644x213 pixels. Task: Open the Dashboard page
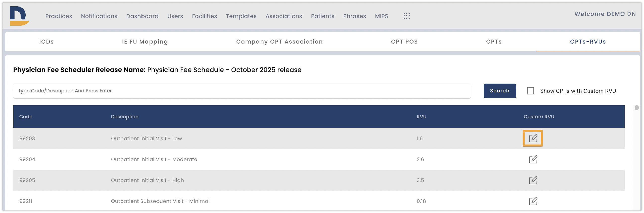point(142,16)
